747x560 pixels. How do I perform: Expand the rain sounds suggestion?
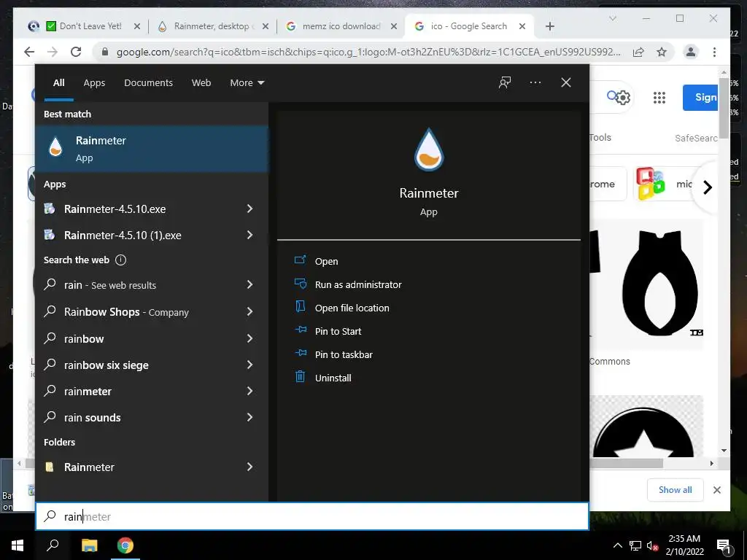(249, 417)
